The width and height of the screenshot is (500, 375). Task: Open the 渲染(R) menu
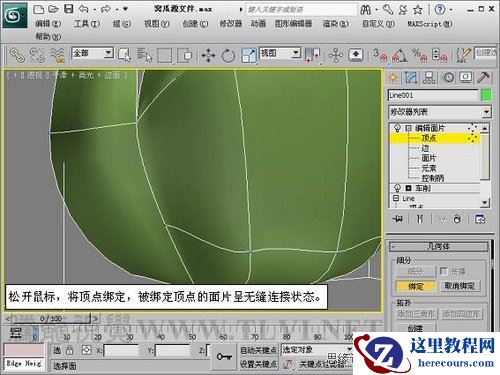336,24
